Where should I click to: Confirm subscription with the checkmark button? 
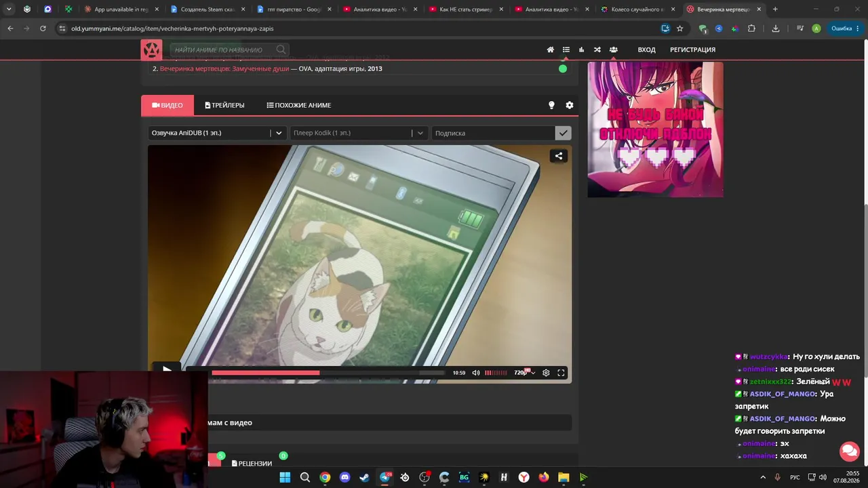[x=563, y=133]
